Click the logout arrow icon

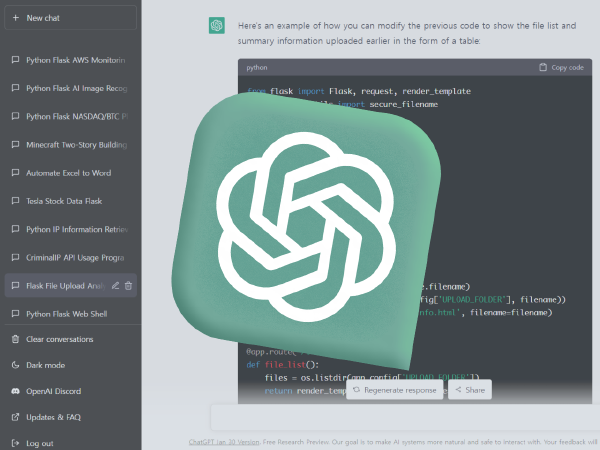point(15,443)
